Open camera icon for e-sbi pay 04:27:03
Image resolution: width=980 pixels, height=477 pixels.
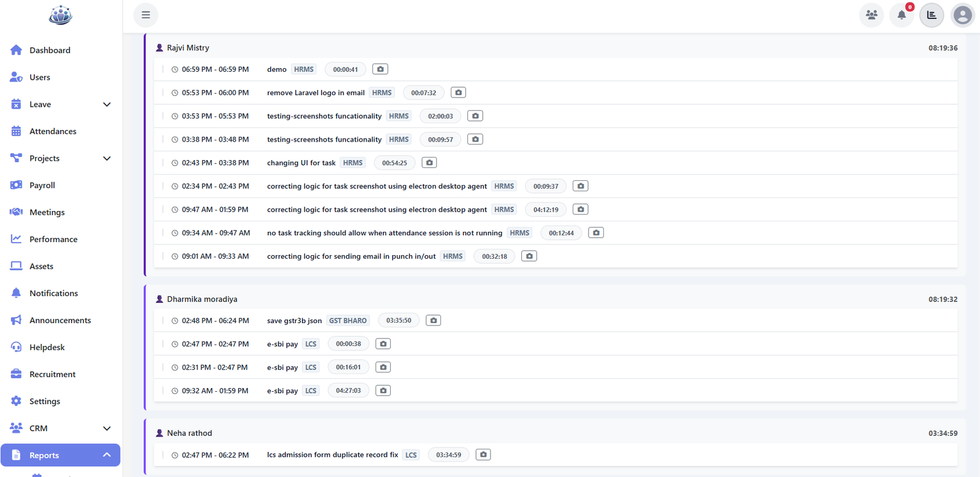click(x=383, y=390)
